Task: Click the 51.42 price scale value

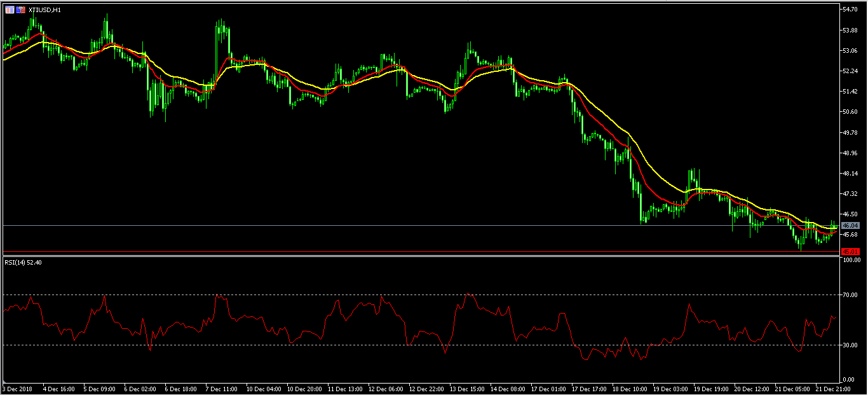Action: click(x=850, y=91)
